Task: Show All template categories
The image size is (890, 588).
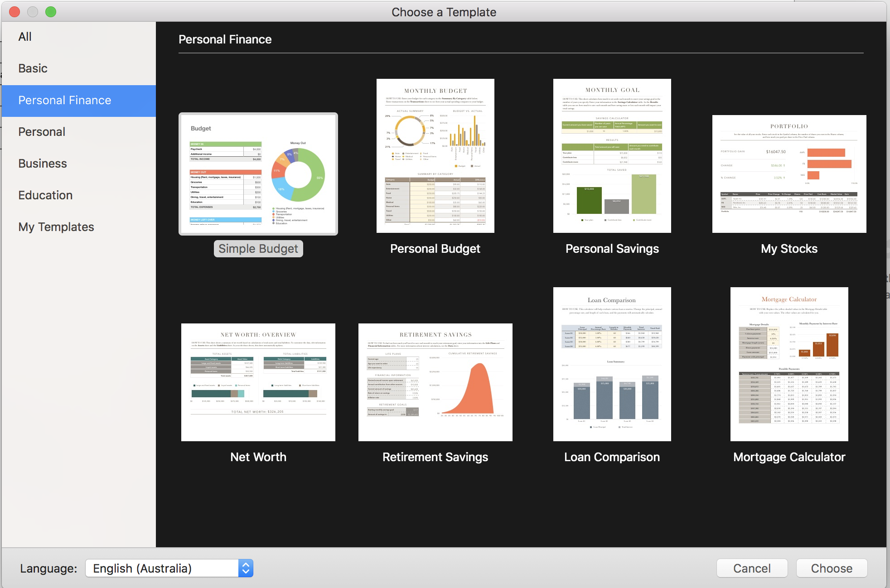Action: click(x=25, y=37)
